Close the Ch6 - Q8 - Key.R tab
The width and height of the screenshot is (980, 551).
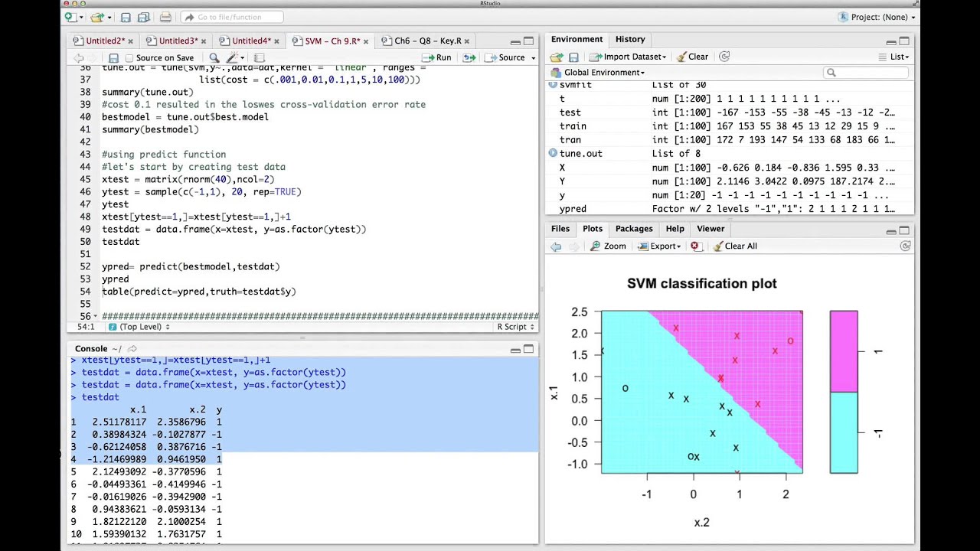click(x=467, y=41)
